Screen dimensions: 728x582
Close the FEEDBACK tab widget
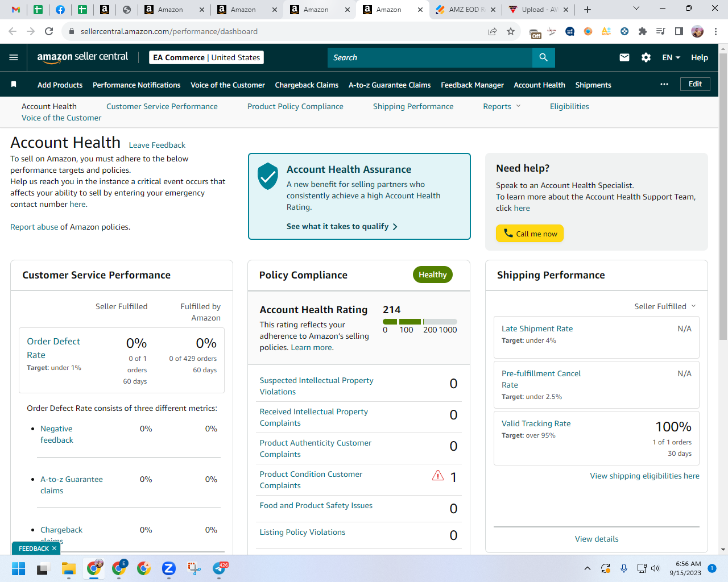pyautogui.click(x=54, y=548)
